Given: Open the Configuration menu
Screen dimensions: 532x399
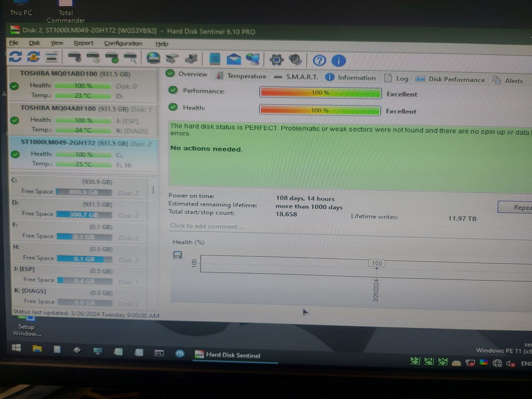Looking at the screenshot, I should point(123,44).
